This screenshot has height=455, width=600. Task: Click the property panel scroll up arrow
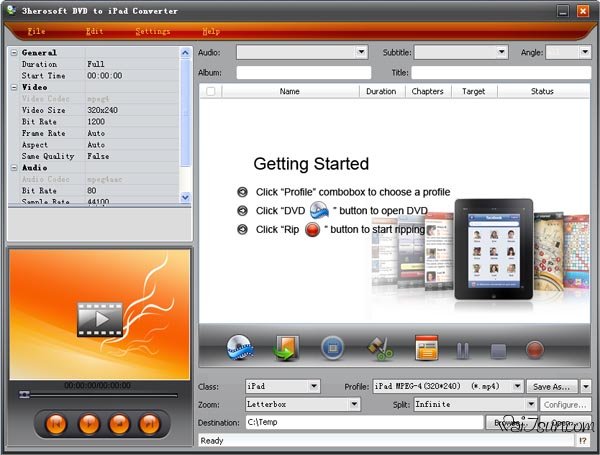(x=185, y=53)
